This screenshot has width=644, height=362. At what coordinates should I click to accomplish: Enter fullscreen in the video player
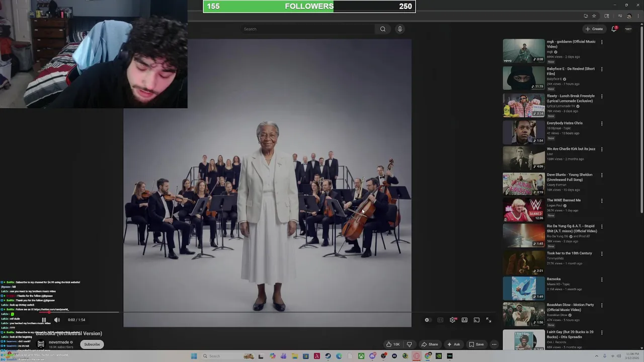(489, 320)
